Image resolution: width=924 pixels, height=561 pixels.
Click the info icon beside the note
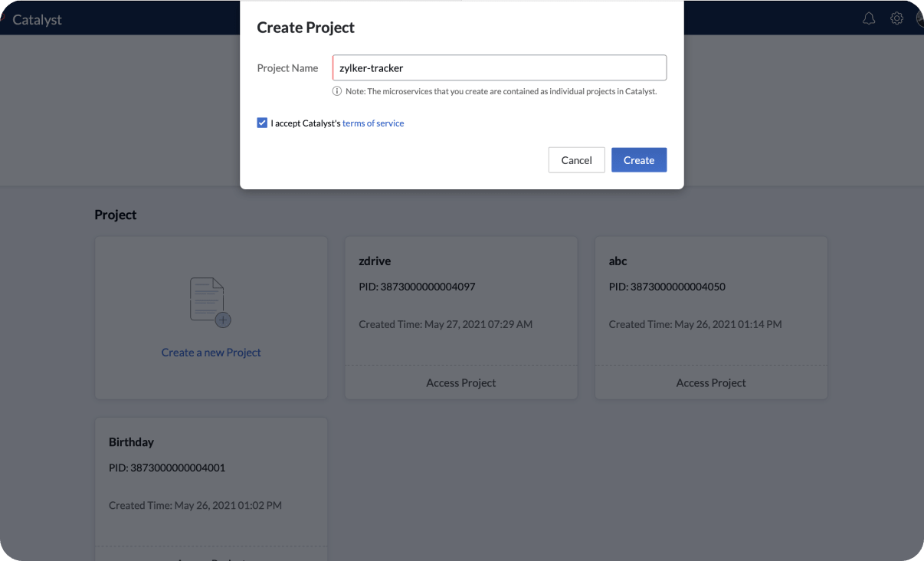(336, 91)
